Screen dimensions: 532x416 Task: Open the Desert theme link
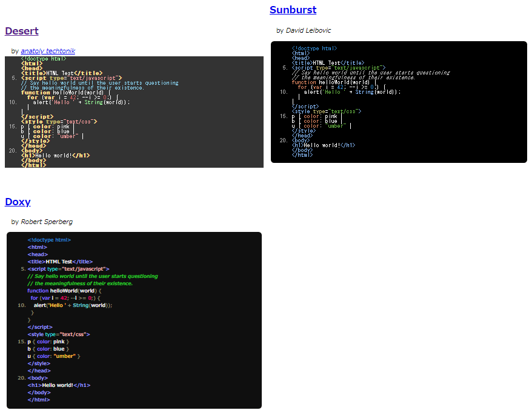21,31
